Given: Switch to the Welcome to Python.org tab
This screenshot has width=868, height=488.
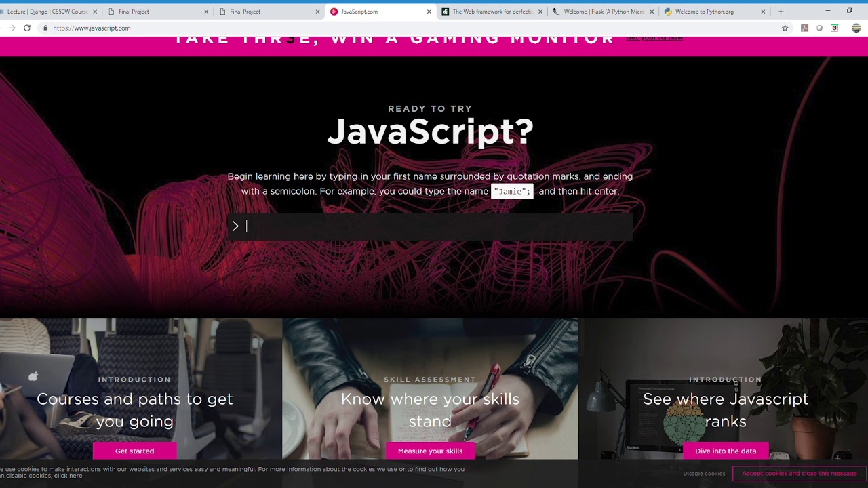Looking at the screenshot, I should coord(713,12).
